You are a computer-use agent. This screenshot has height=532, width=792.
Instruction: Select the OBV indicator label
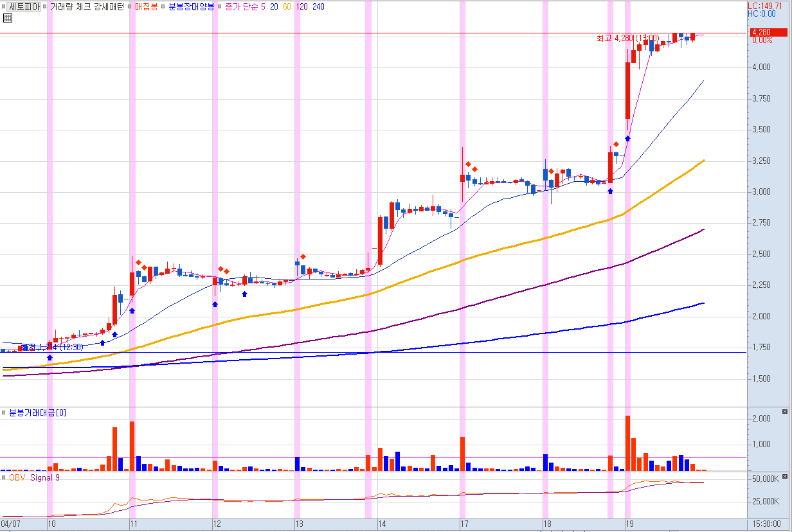[x=17, y=478]
